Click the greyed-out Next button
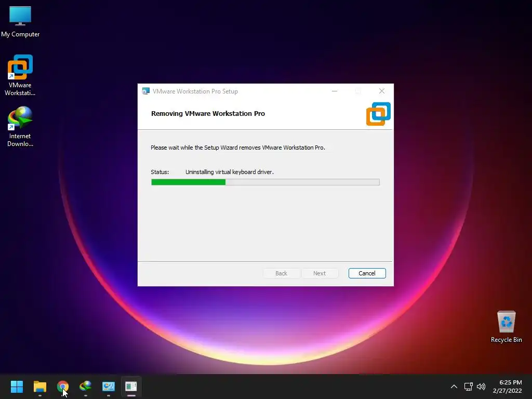Image resolution: width=532 pixels, height=399 pixels. point(320,273)
